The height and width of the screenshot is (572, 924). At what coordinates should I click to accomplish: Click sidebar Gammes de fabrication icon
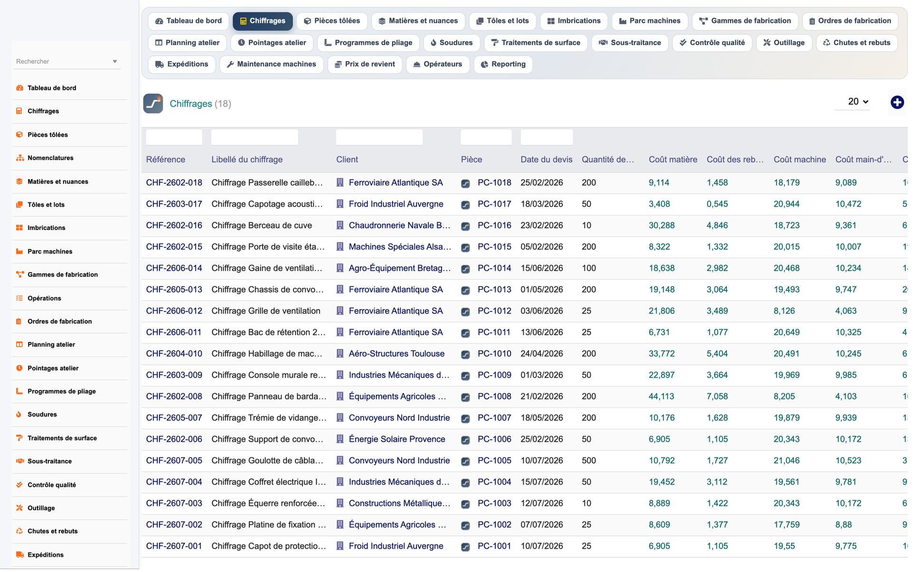point(19,275)
